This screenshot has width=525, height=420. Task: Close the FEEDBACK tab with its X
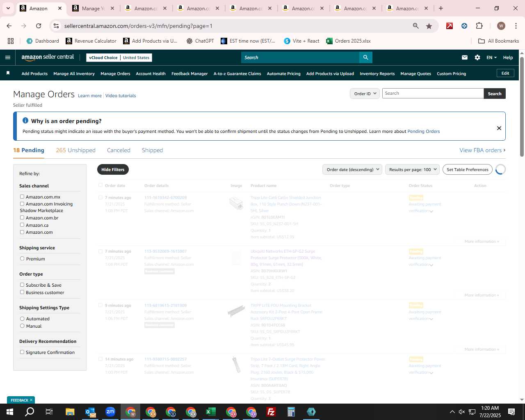click(x=31, y=400)
